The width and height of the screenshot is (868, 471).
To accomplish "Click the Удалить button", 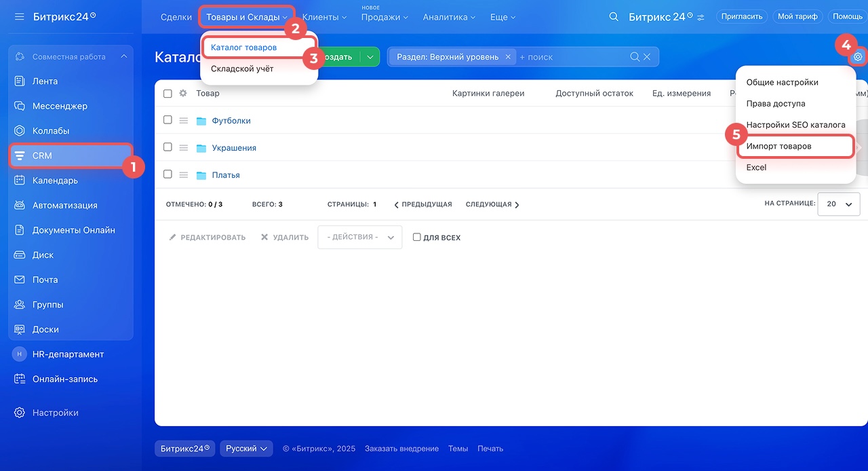I will 285,238.
